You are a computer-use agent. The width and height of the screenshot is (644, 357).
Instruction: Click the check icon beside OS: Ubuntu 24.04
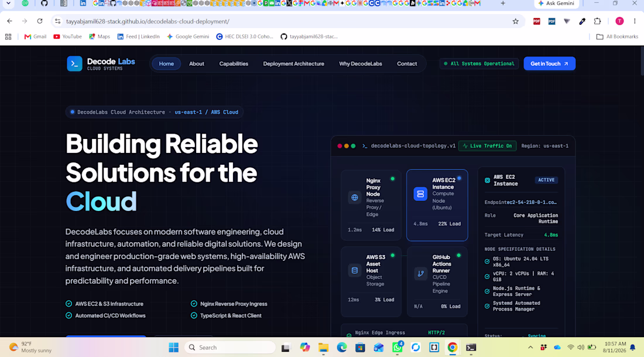(x=487, y=261)
